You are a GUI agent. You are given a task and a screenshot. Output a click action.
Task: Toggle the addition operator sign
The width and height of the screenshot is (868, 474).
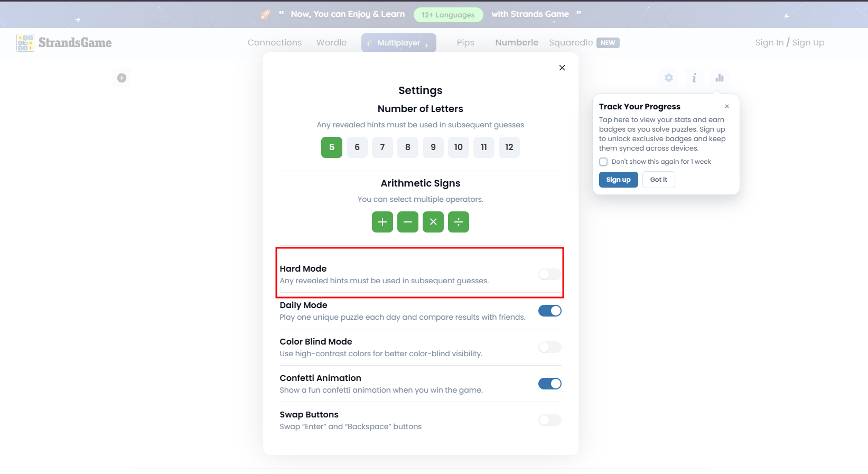coord(382,222)
